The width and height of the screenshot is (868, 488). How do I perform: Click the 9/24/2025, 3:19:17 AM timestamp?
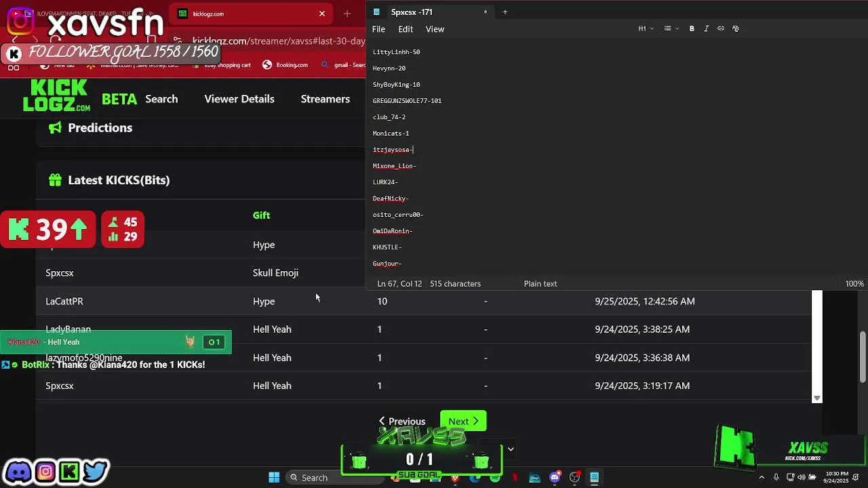[642, 386]
